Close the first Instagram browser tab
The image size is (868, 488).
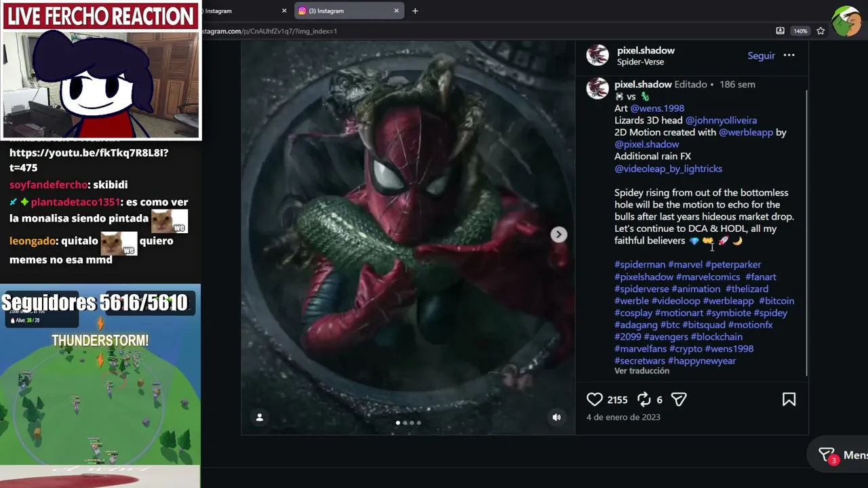pos(284,11)
